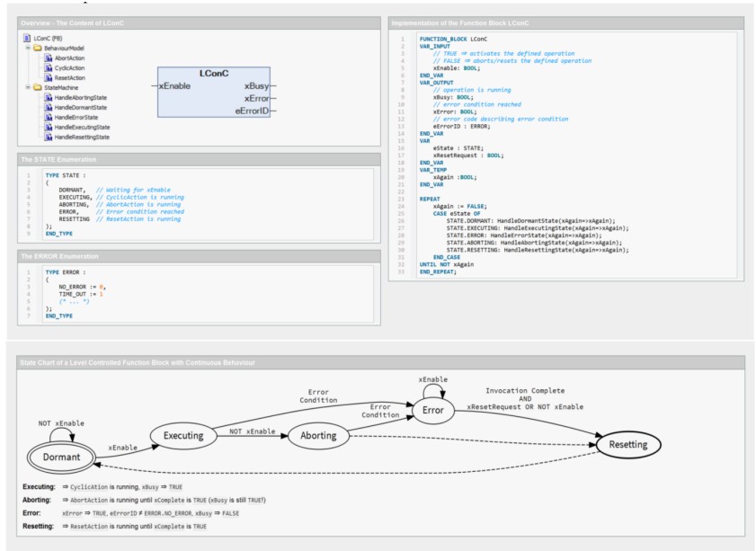Collapse the BehaviourModel tree node
This screenshot has width=756, height=551.
(x=28, y=49)
